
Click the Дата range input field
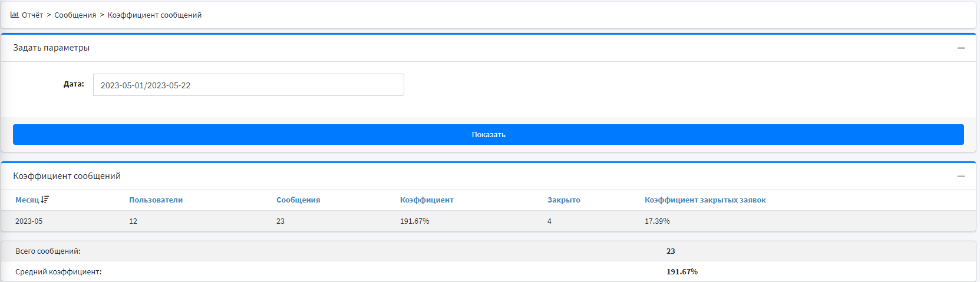pyautogui.click(x=248, y=85)
